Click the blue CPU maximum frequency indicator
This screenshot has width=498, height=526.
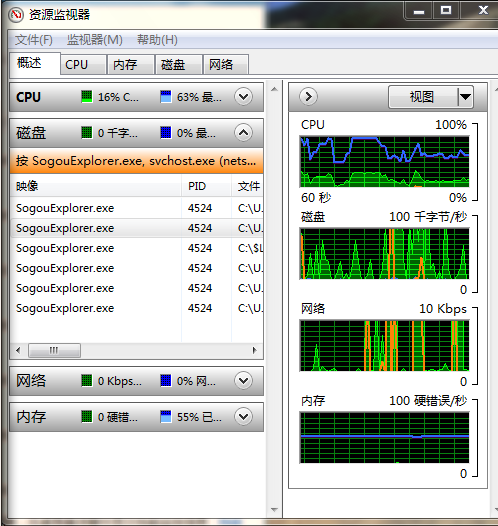pyautogui.click(x=166, y=97)
